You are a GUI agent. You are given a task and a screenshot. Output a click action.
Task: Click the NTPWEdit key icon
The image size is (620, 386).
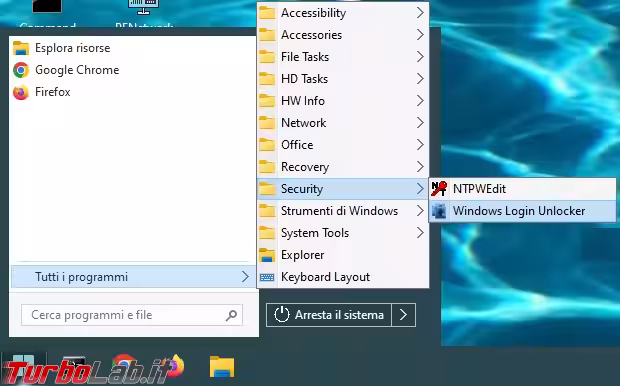coord(439,189)
